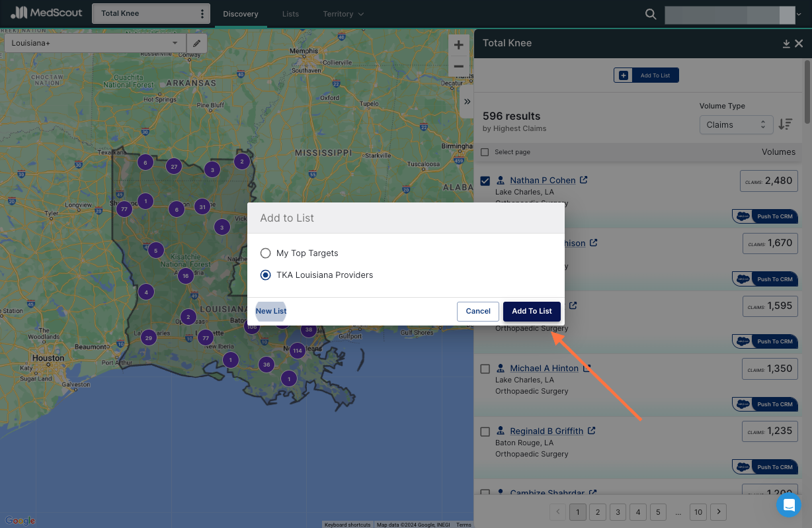Select the TKA Louisiana Providers radio option
Image resolution: width=812 pixels, height=528 pixels.
point(265,275)
